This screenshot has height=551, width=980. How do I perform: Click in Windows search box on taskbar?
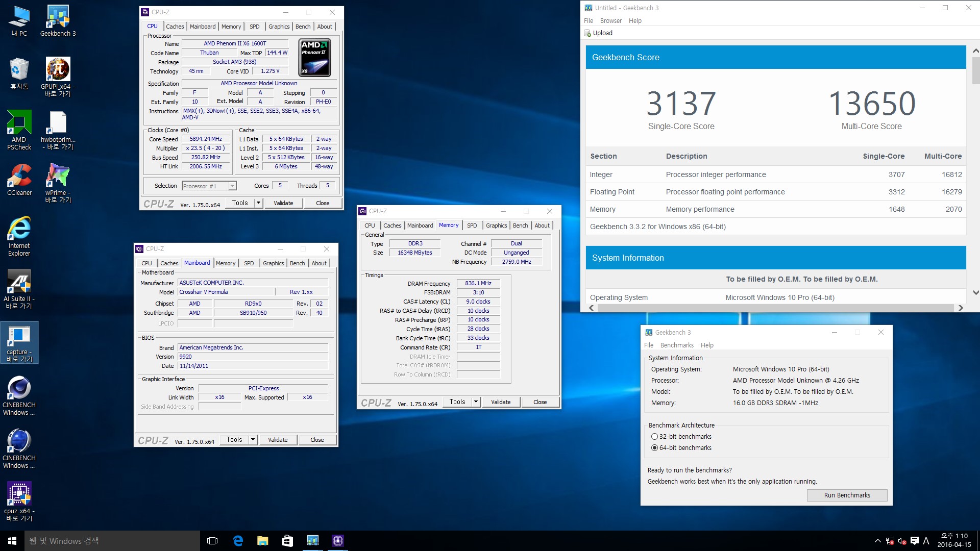tap(112, 541)
